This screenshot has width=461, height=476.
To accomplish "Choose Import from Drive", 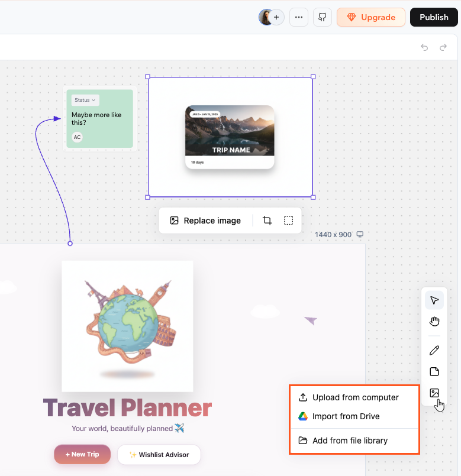I will pos(354,416).
